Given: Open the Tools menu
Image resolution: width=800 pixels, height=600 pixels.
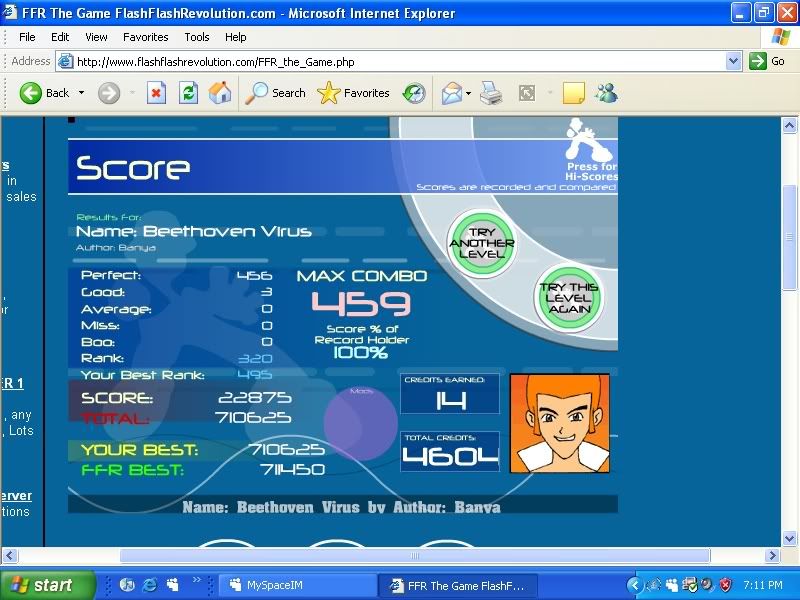Looking at the screenshot, I should click(x=197, y=37).
